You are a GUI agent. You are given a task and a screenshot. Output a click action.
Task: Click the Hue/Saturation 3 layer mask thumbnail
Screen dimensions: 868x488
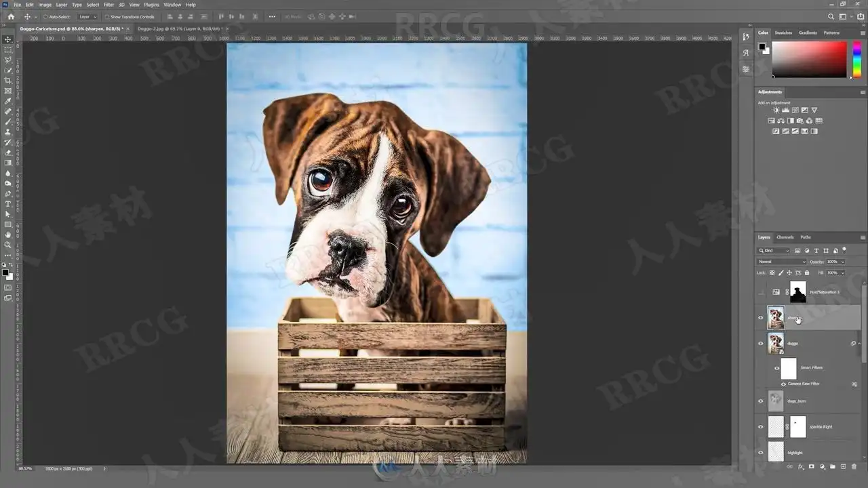tap(798, 292)
